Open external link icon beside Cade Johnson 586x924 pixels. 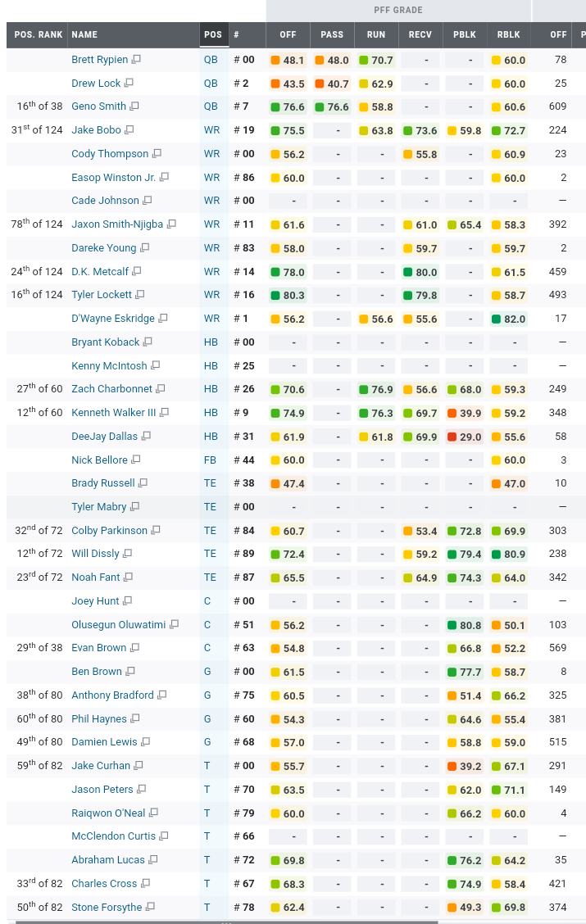tap(148, 201)
